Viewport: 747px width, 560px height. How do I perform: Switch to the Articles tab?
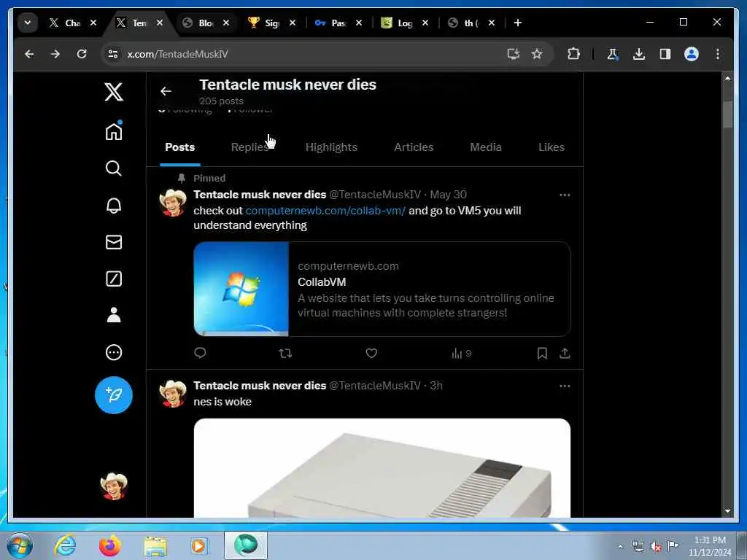tap(414, 147)
